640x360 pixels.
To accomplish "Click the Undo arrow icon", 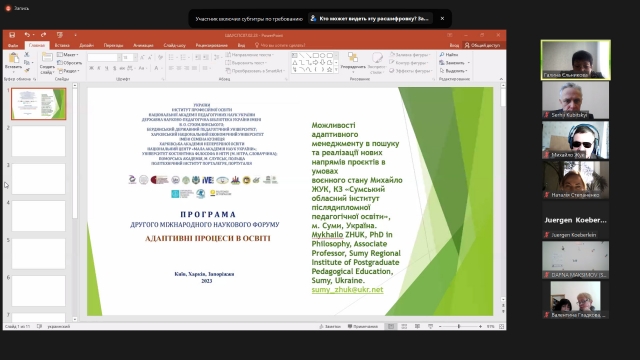I will (27, 35).
